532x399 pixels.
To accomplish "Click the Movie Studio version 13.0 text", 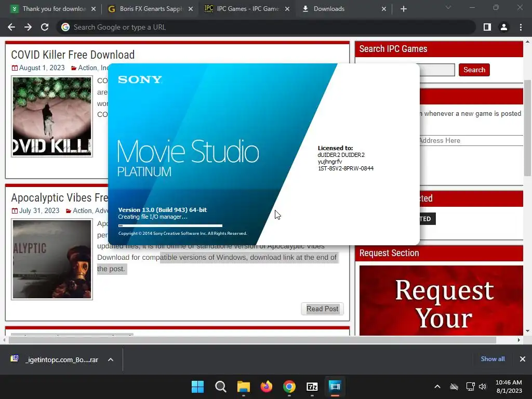I will pos(163,210).
